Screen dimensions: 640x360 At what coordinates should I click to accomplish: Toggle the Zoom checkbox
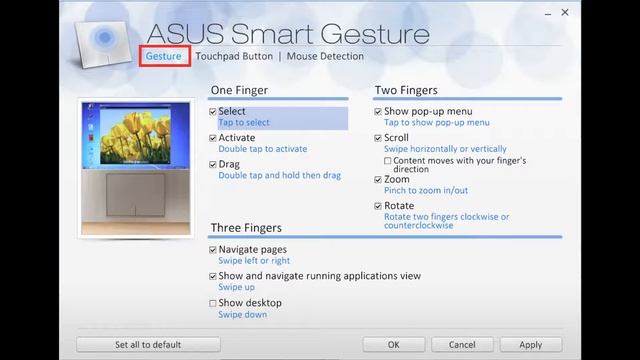(x=378, y=180)
